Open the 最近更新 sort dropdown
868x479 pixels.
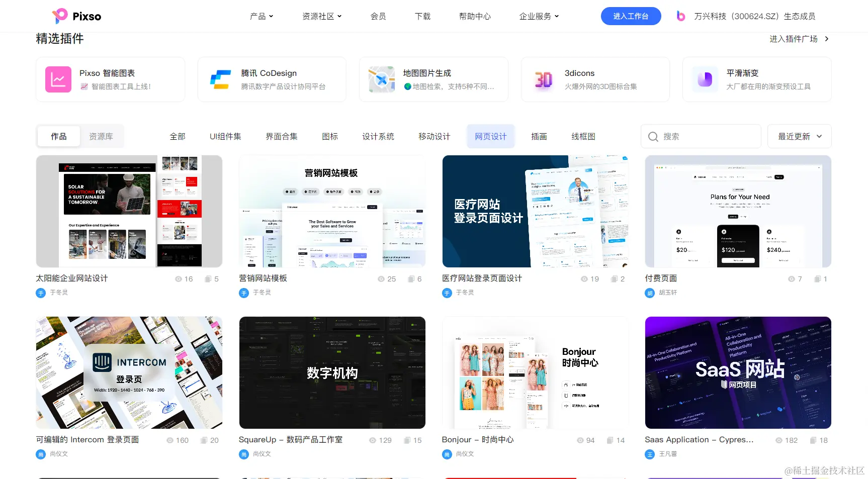click(x=799, y=136)
